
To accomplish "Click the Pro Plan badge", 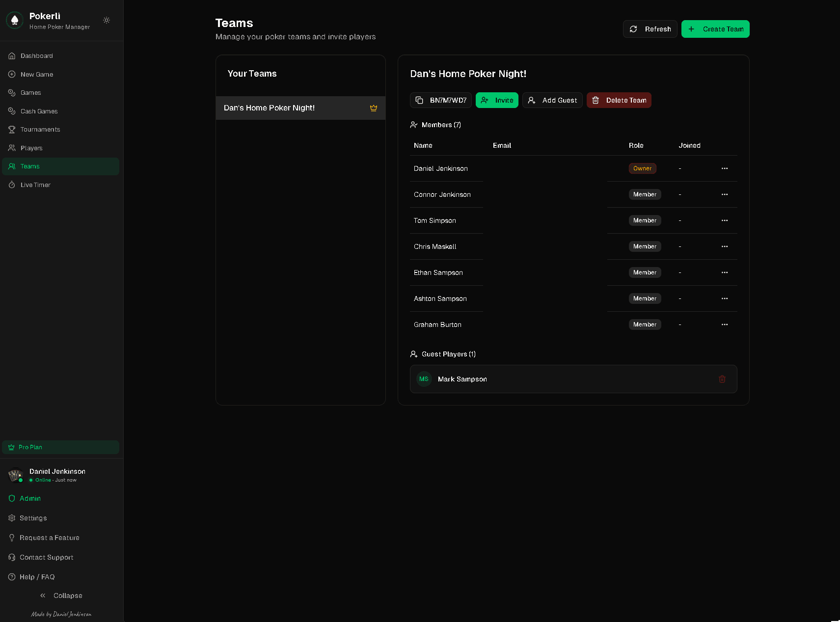I will (60, 447).
